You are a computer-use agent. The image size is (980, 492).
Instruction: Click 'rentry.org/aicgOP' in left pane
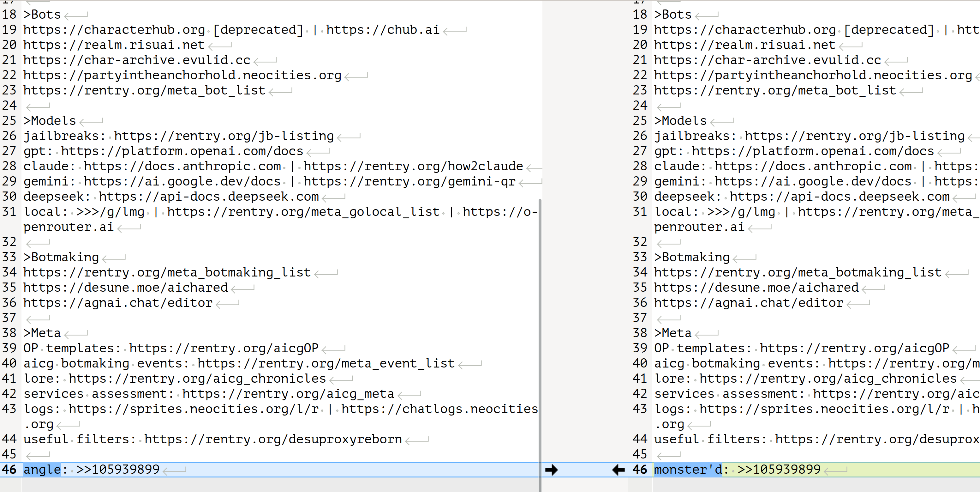tap(254, 349)
